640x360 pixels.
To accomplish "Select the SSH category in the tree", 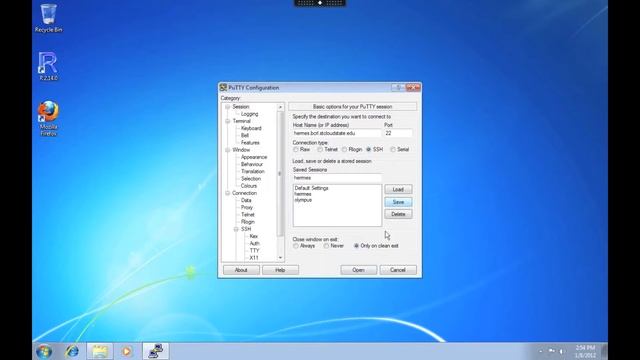I will coord(246,229).
